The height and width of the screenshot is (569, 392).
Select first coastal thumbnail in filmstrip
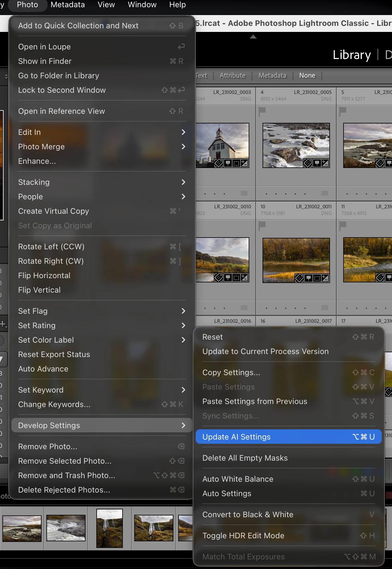(x=22, y=528)
